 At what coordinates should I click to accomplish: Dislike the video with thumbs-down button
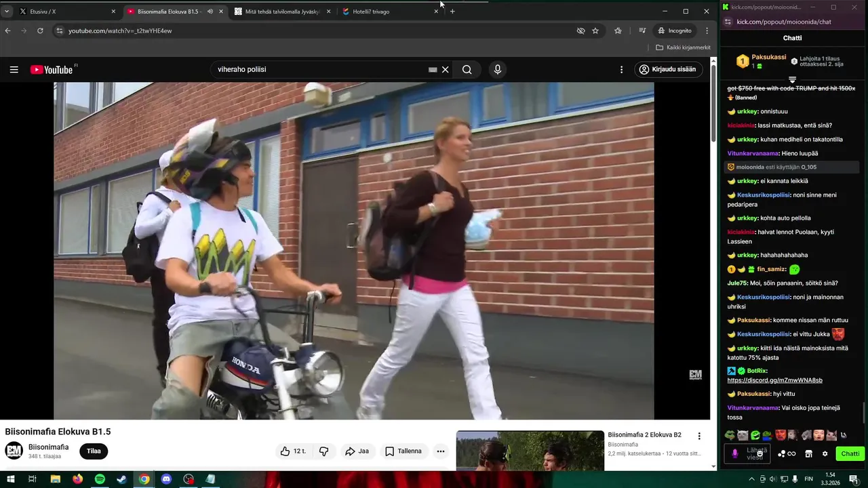click(x=324, y=451)
